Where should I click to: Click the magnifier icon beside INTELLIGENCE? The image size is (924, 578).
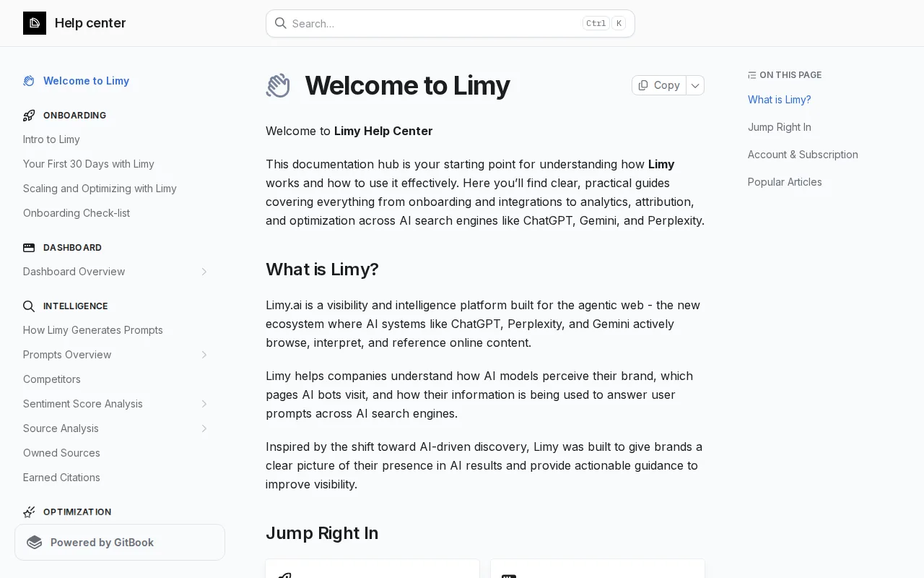pyautogui.click(x=29, y=306)
